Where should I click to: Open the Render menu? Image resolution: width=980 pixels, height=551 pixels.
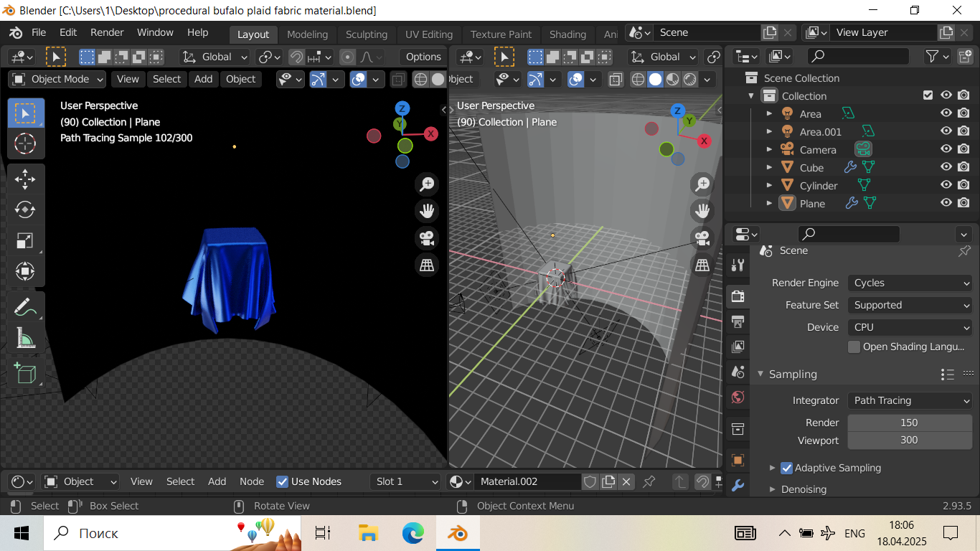(x=107, y=32)
